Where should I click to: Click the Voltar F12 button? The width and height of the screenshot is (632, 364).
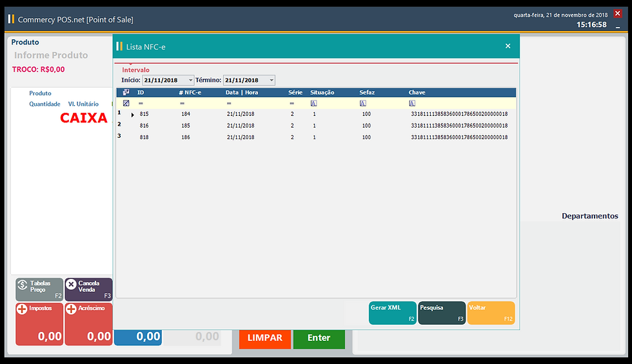click(491, 313)
